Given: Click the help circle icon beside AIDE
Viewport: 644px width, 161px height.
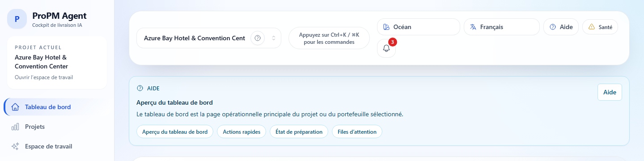Looking at the screenshot, I should click(x=140, y=88).
